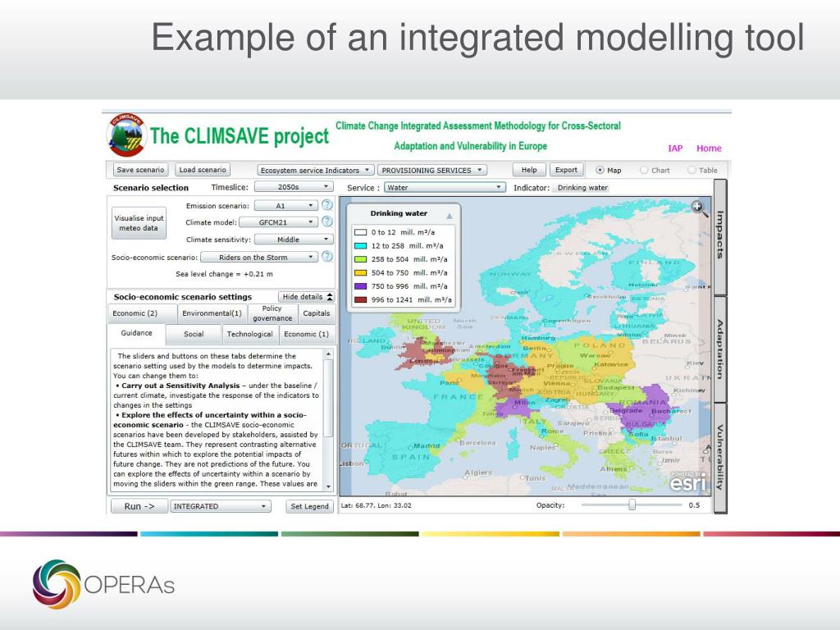Open the Vulnerability side tab

(x=720, y=458)
